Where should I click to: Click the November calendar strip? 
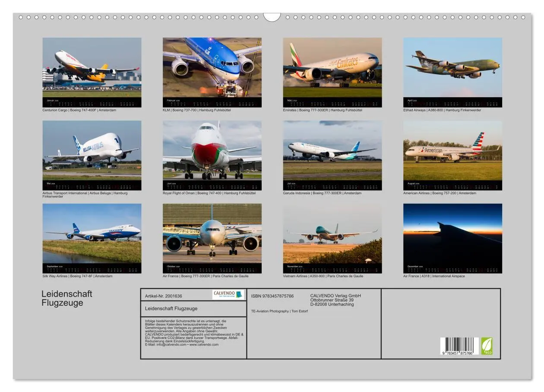click(x=332, y=269)
